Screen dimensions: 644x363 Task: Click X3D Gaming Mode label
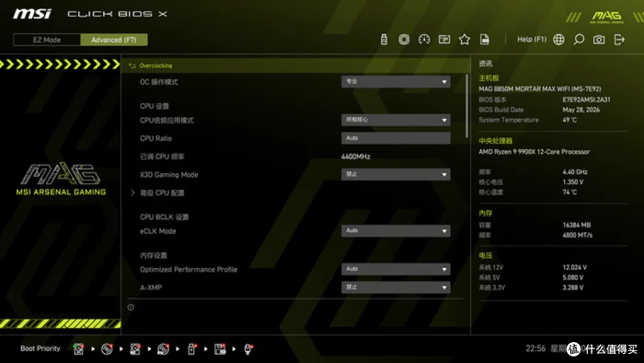coord(169,175)
